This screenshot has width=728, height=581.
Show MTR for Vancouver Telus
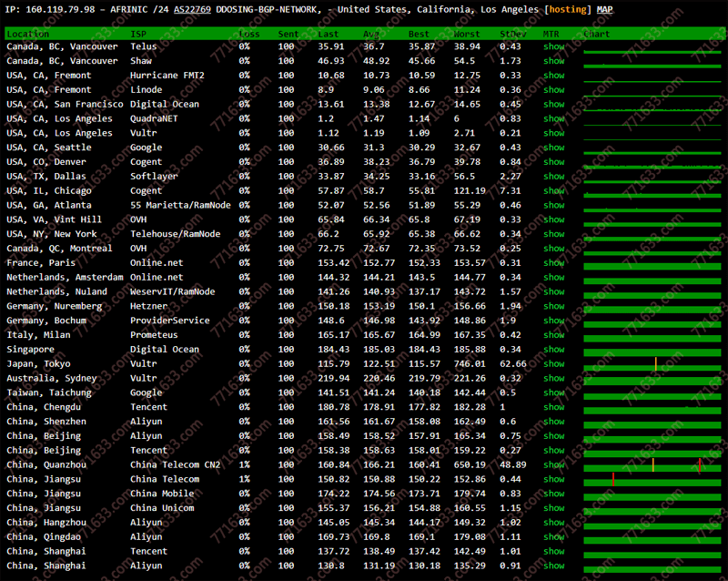tap(554, 46)
